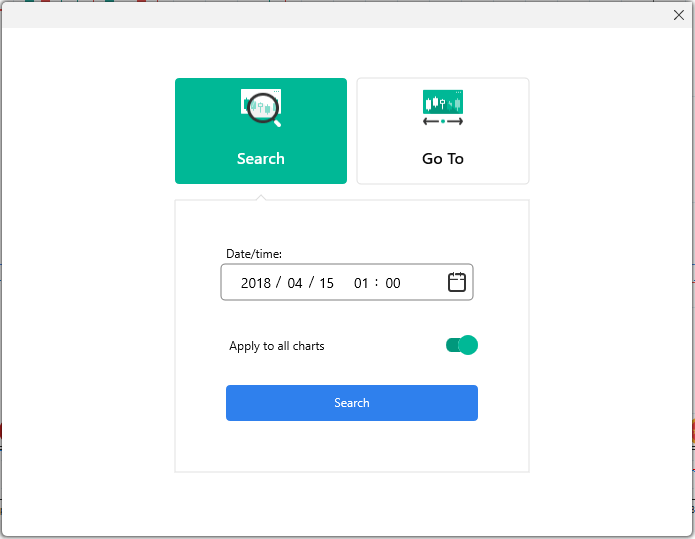
Task: Click the double-arrow range icon under Go To
Action: (443, 121)
